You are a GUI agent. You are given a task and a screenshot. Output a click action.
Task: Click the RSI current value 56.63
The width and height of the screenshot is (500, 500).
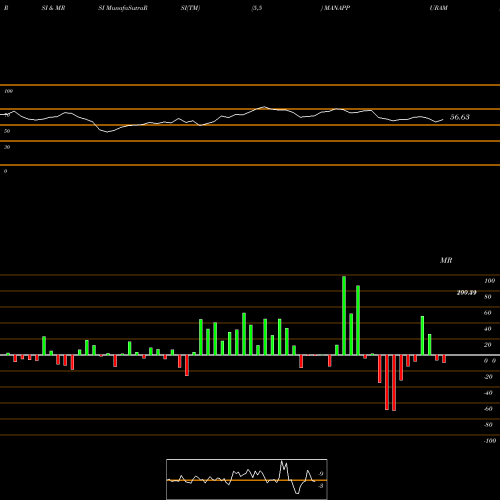[460, 117]
